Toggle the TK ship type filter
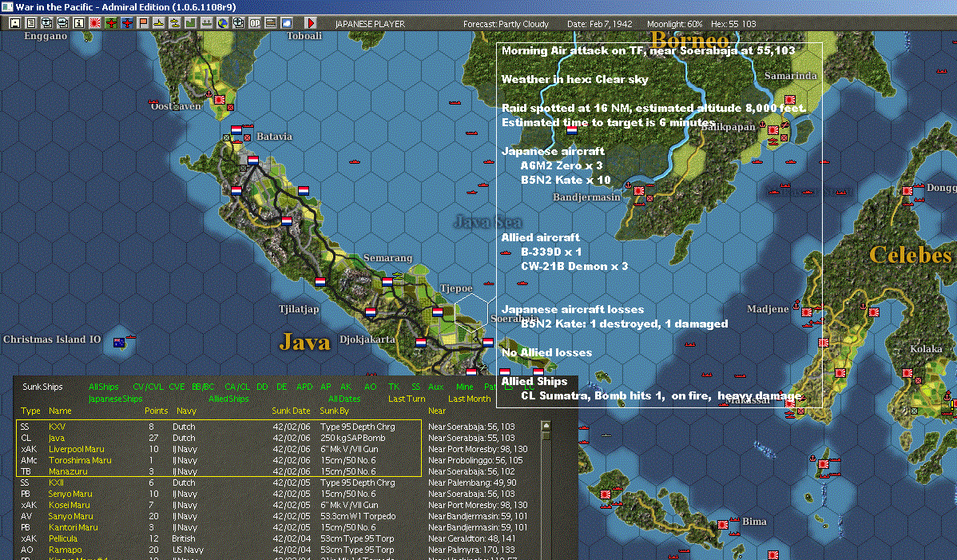The height and width of the screenshot is (560, 957). (x=394, y=387)
